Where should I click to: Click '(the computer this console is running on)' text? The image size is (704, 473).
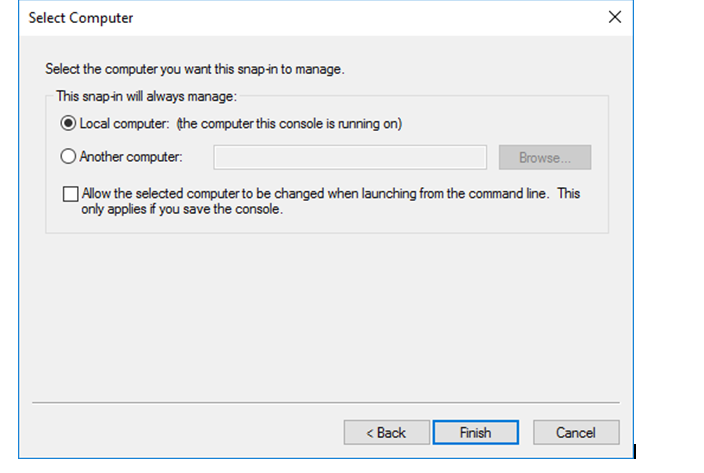[x=289, y=124]
